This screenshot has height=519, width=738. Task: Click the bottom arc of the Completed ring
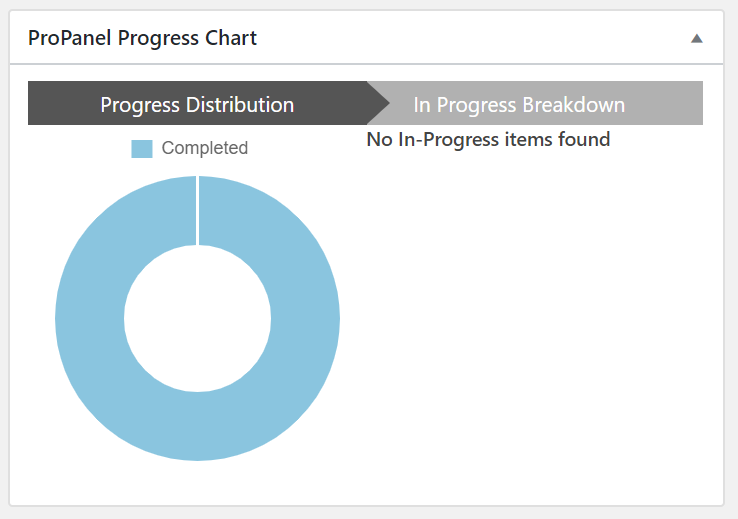point(198,426)
